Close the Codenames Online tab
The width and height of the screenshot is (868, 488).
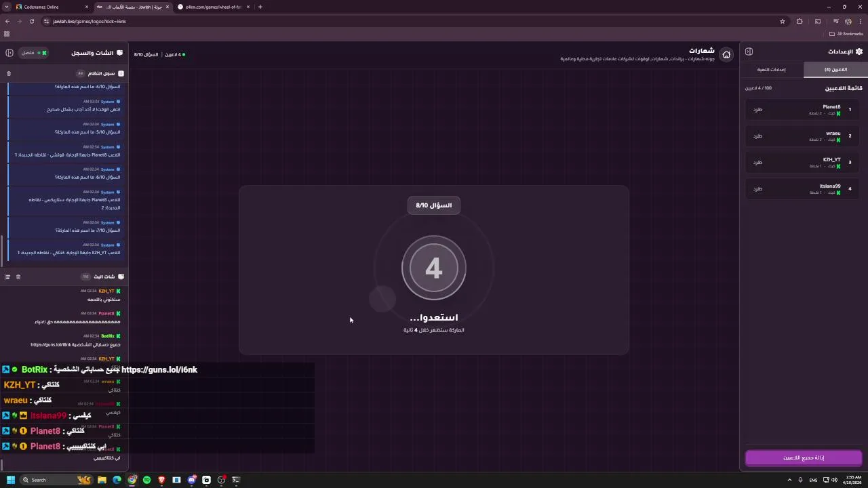(86, 7)
